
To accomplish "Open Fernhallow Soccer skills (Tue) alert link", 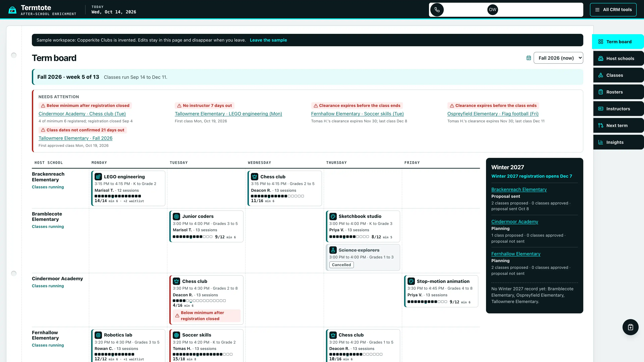I will click(357, 114).
